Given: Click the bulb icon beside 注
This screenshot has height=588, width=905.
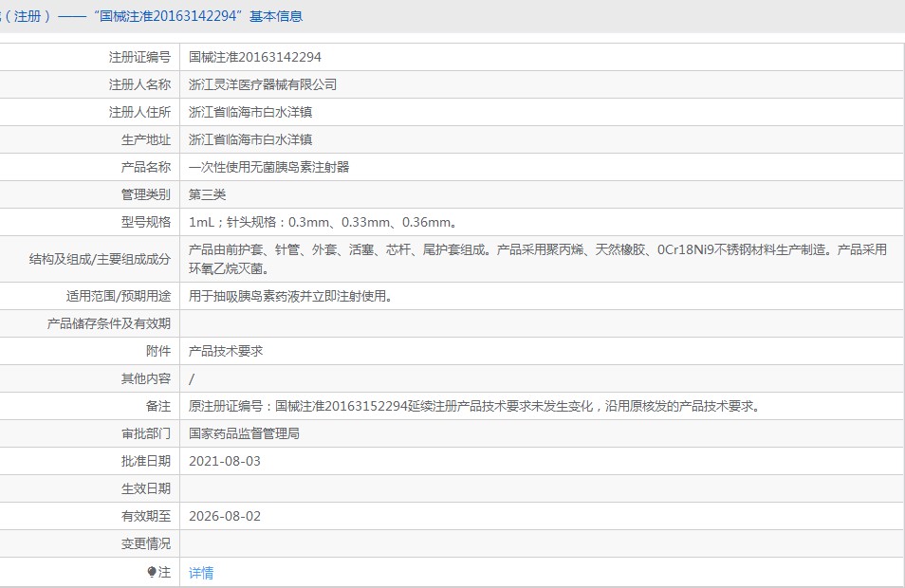Looking at the screenshot, I should tap(152, 572).
